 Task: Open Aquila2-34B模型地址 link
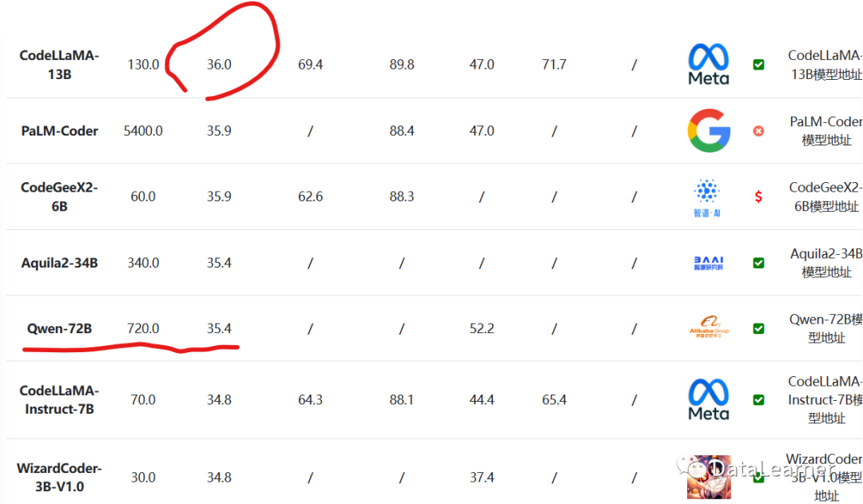[826, 263]
